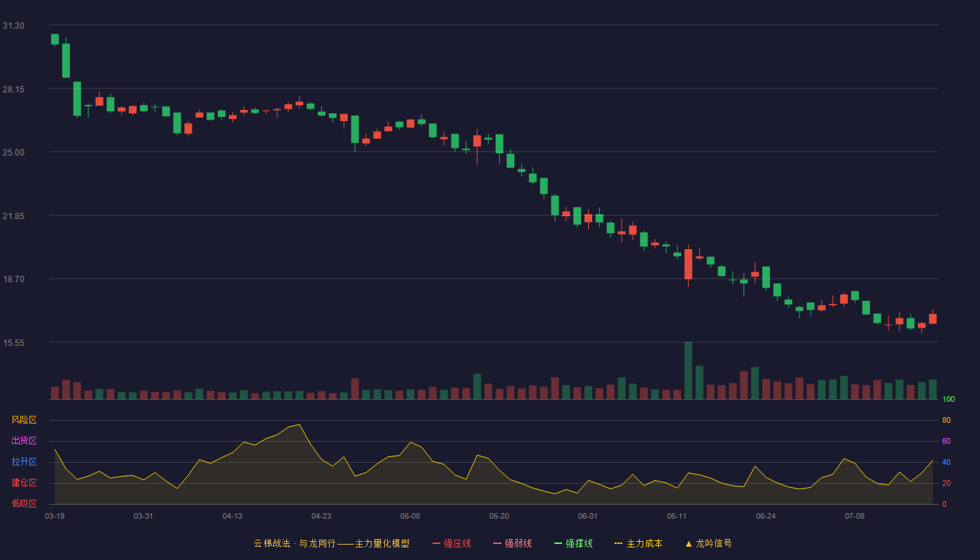Toggle the 龙吟信号 legend entry

708,543
